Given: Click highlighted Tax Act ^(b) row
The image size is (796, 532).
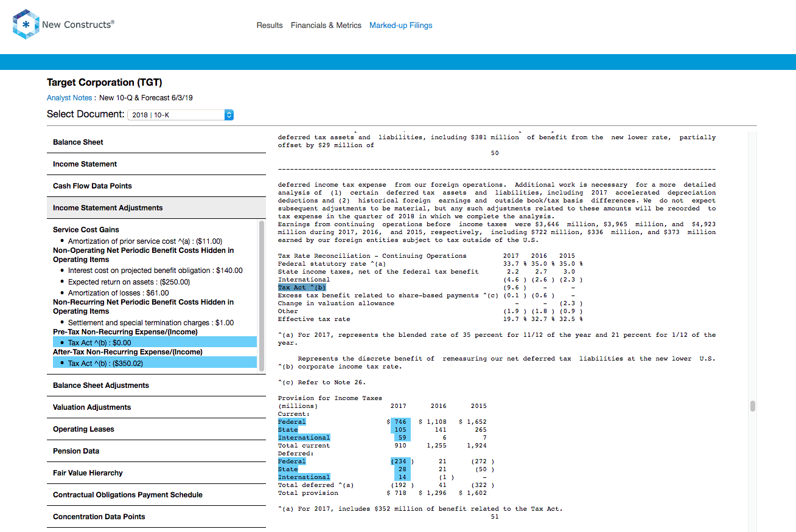Looking at the screenshot, I should (302, 288).
